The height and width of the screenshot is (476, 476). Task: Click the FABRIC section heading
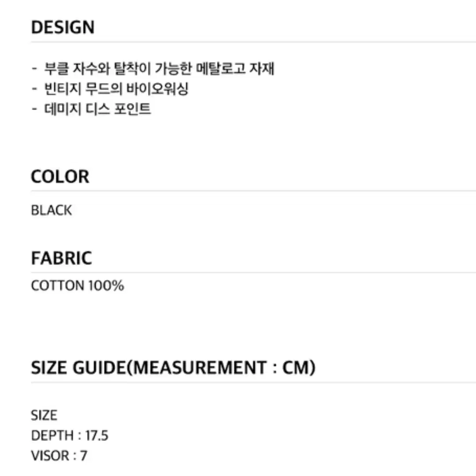61,258
